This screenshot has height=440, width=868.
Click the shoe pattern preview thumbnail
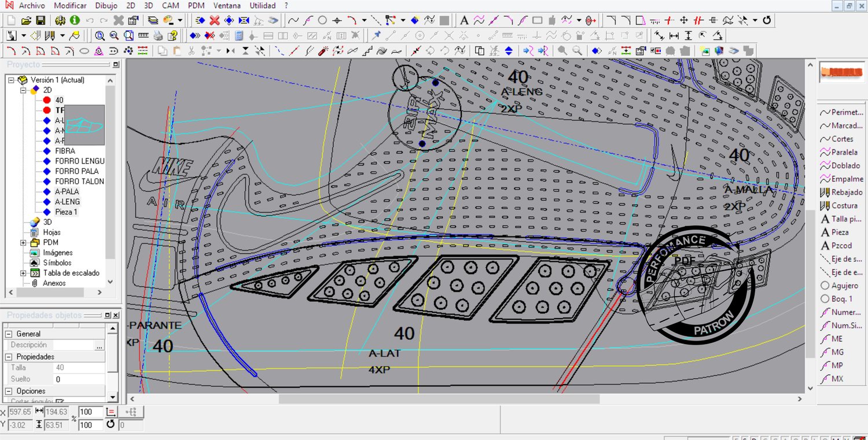tap(84, 125)
